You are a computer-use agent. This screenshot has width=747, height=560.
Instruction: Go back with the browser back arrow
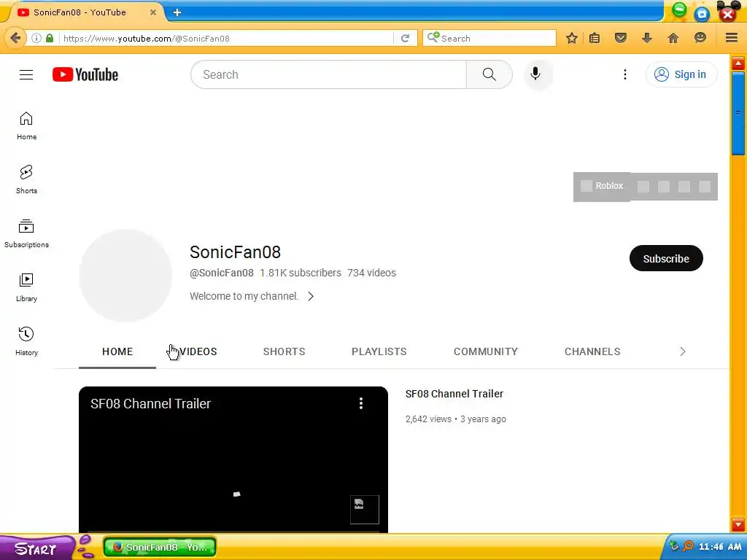coord(16,38)
